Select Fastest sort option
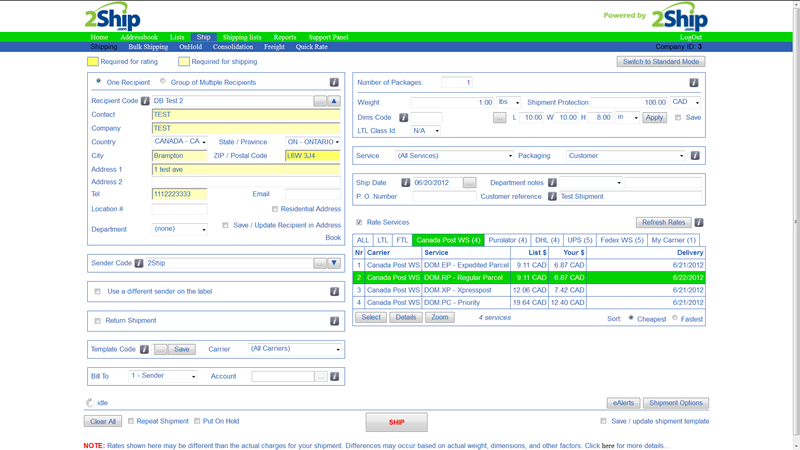The image size is (800, 450). [675, 318]
